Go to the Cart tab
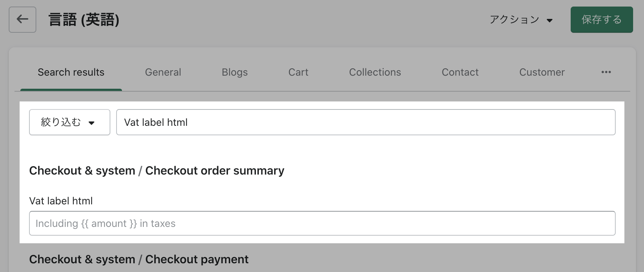 [x=298, y=72]
